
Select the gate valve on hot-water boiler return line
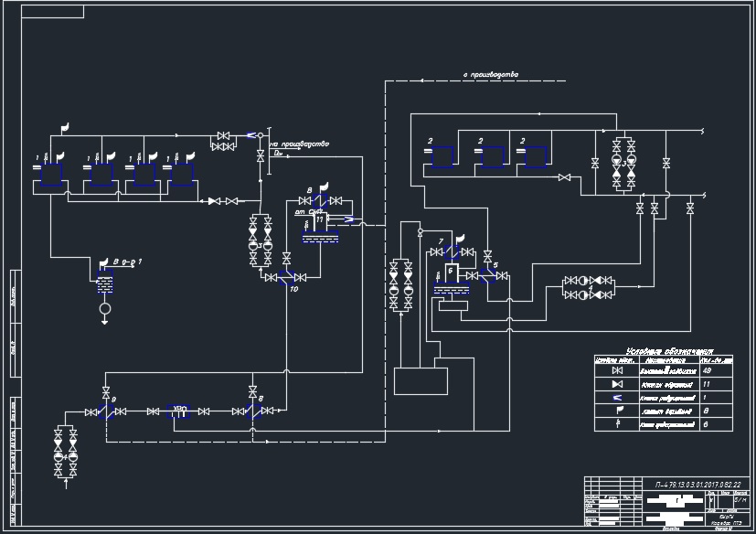[564, 177]
